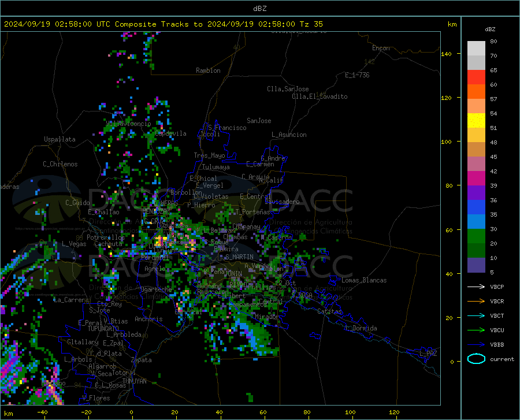Click the C_Chilenos map label
The height and width of the screenshot is (420, 520).
coord(60,164)
